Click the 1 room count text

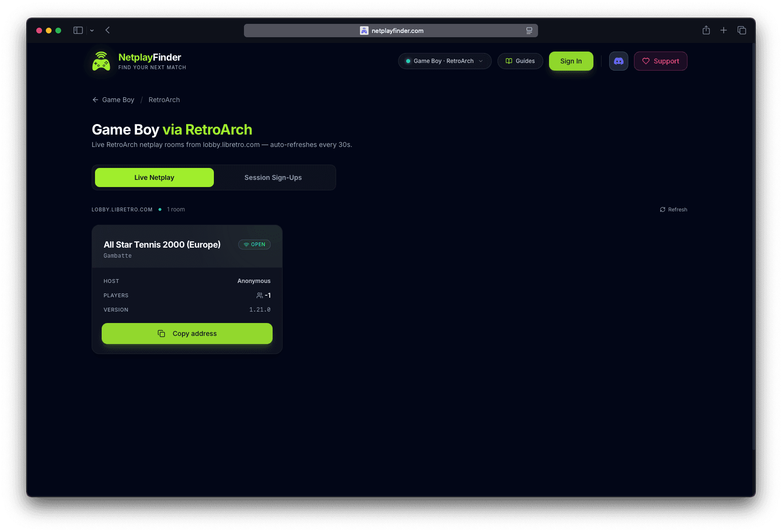click(x=176, y=209)
